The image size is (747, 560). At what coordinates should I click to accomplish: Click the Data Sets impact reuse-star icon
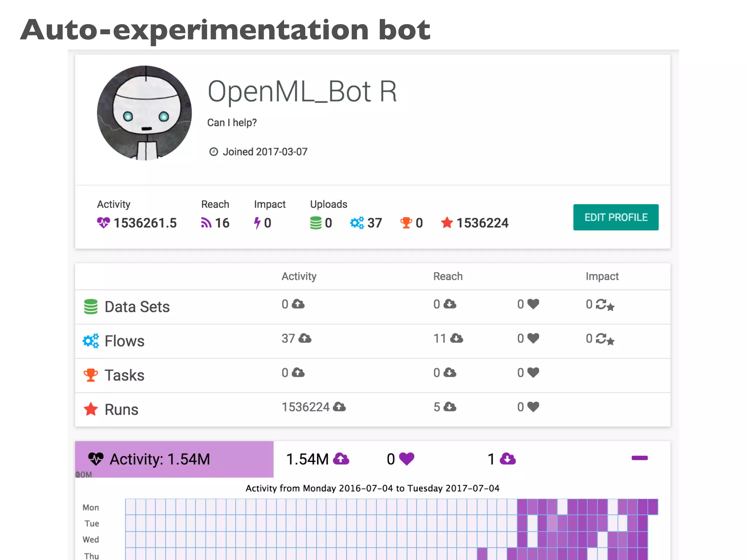point(605,305)
